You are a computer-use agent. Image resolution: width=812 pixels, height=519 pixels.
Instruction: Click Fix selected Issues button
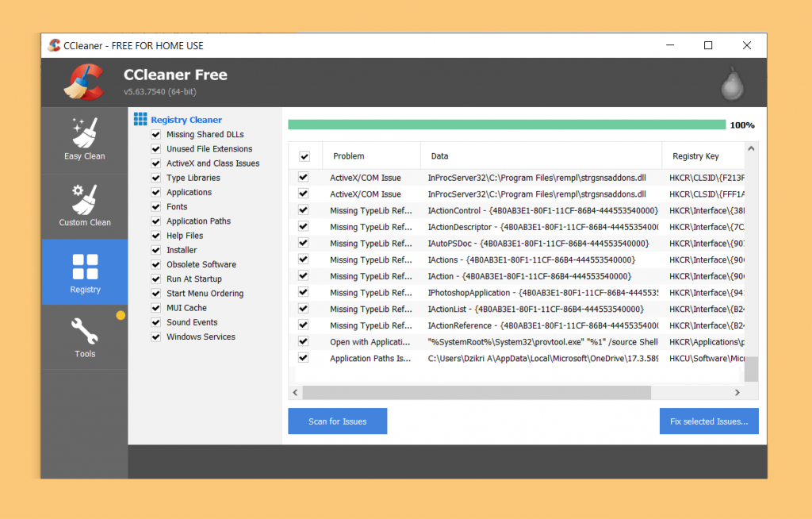709,421
